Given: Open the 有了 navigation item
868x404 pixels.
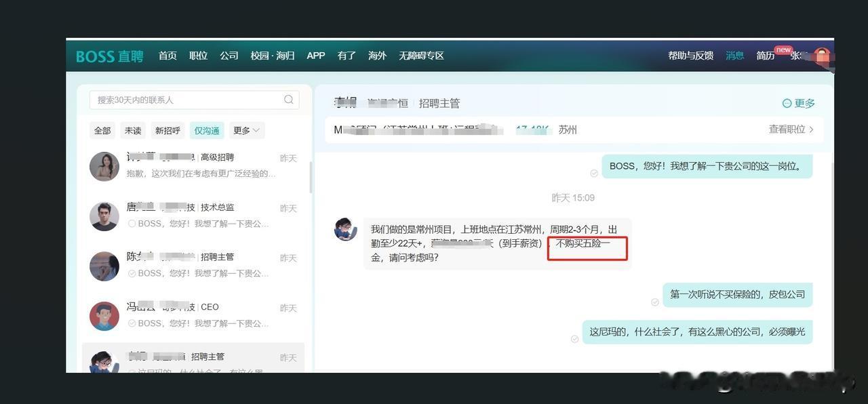Looking at the screenshot, I should tap(347, 56).
